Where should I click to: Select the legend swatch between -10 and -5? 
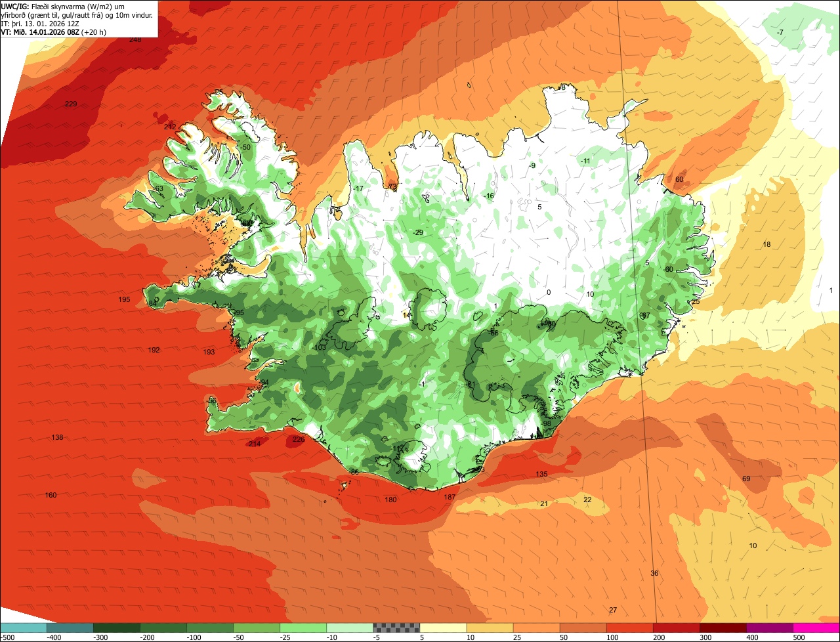tap(350, 628)
